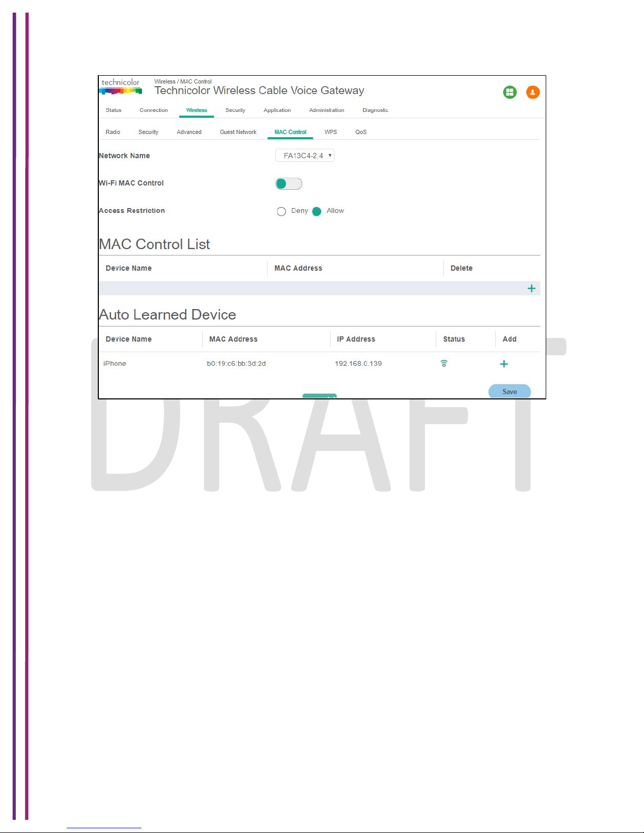
Task: Click the Auto Learned Device heading
Action: pos(168,315)
